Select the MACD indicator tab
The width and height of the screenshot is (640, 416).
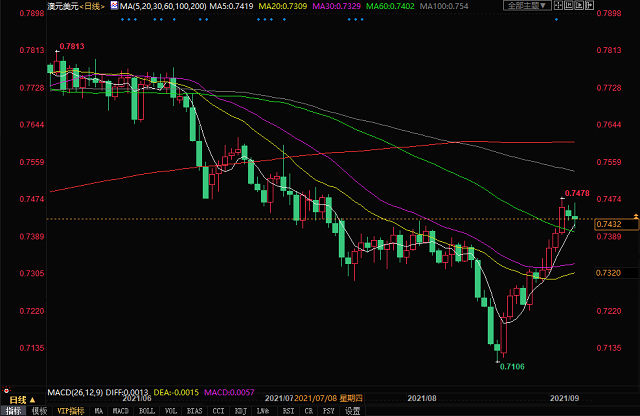(x=119, y=410)
